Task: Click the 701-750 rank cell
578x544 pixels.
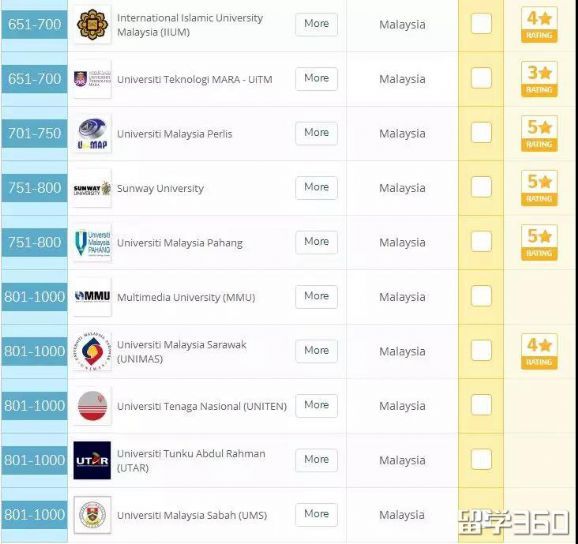Action: coord(34,133)
